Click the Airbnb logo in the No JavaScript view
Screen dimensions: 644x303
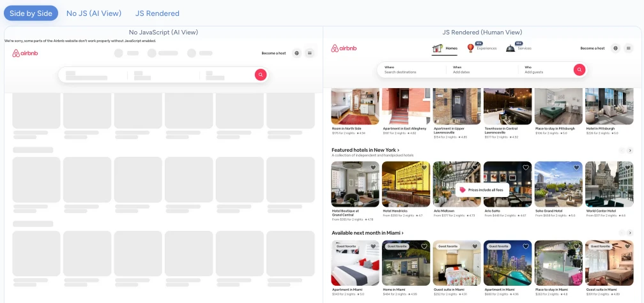(26, 54)
